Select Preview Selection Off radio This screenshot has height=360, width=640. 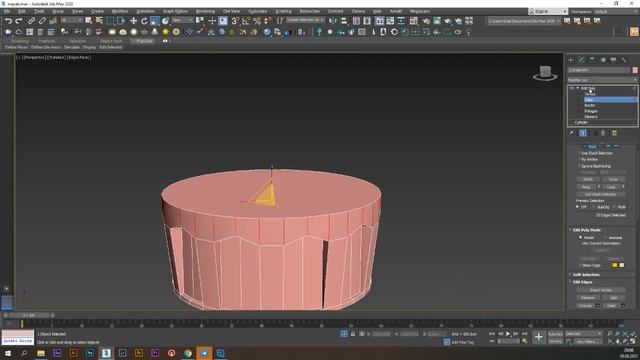[578, 207]
